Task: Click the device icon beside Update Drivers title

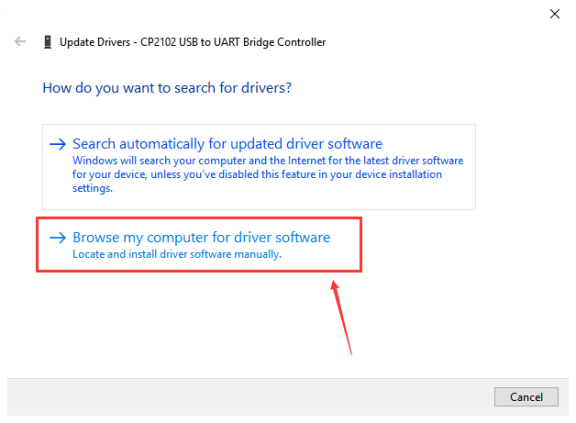Action: (47, 42)
